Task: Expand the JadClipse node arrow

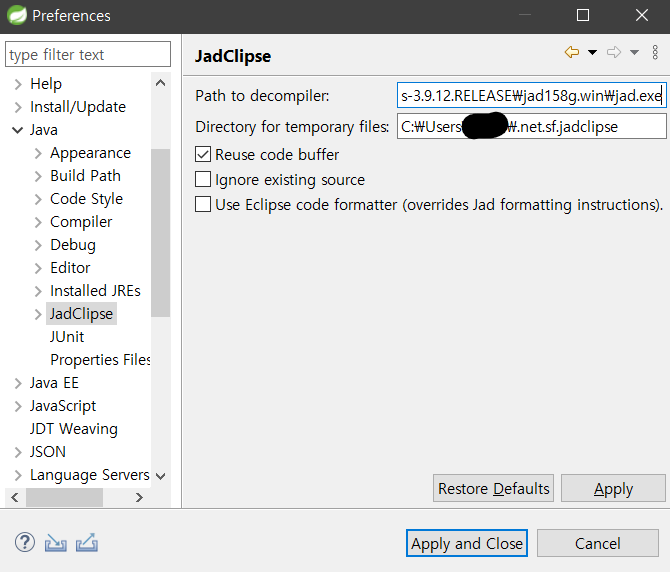Action: tap(38, 314)
